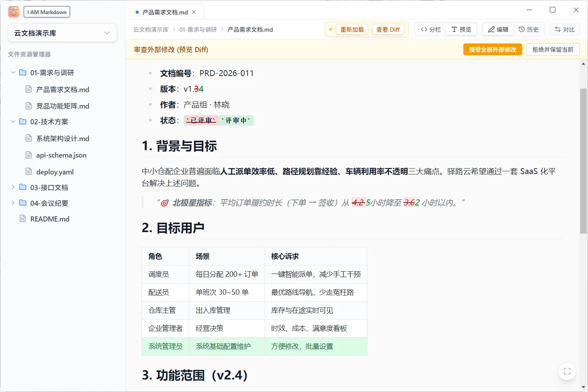
Task: Click the 核心诉求 column header
Action: click(316, 256)
